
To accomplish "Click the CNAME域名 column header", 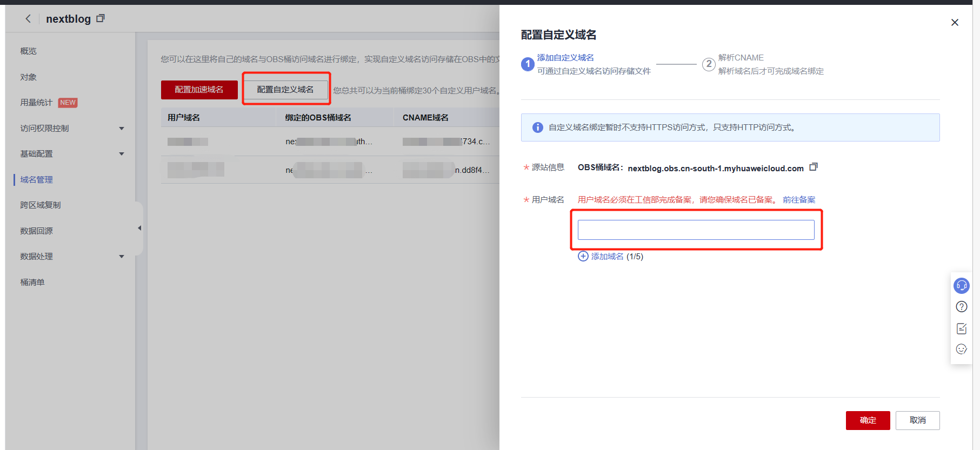I will coord(425,118).
